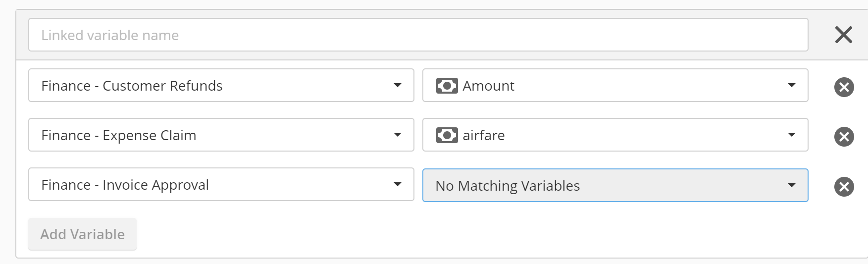This screenshot has height=264, width=868.
Task: Click the money icon beside Amount
Action: [x=447, y=86]
